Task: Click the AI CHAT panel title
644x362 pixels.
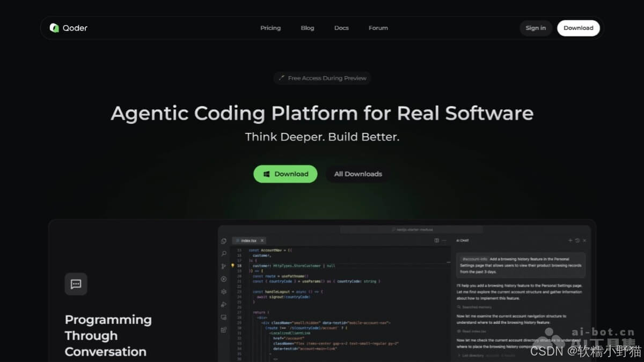Action: click(463, 241)
